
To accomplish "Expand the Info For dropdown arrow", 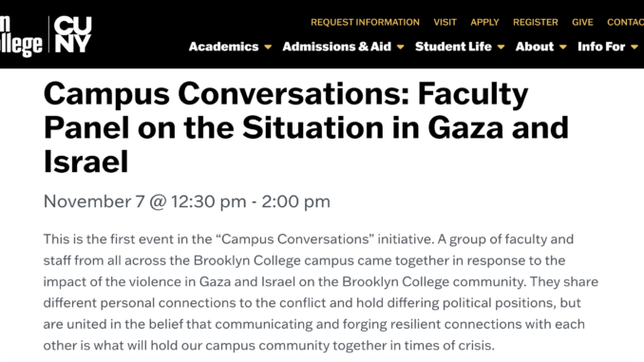I will point(635,48).
